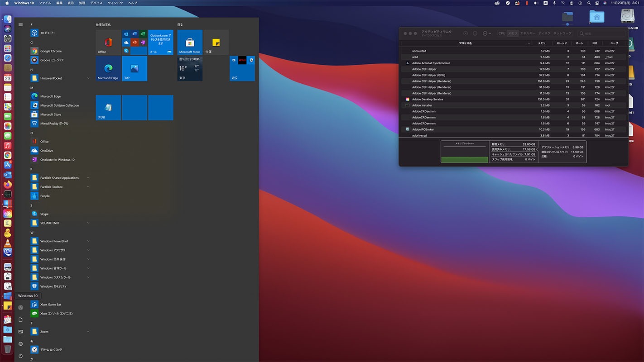Click the process info icon in Activity Monitor

[475, 33]
